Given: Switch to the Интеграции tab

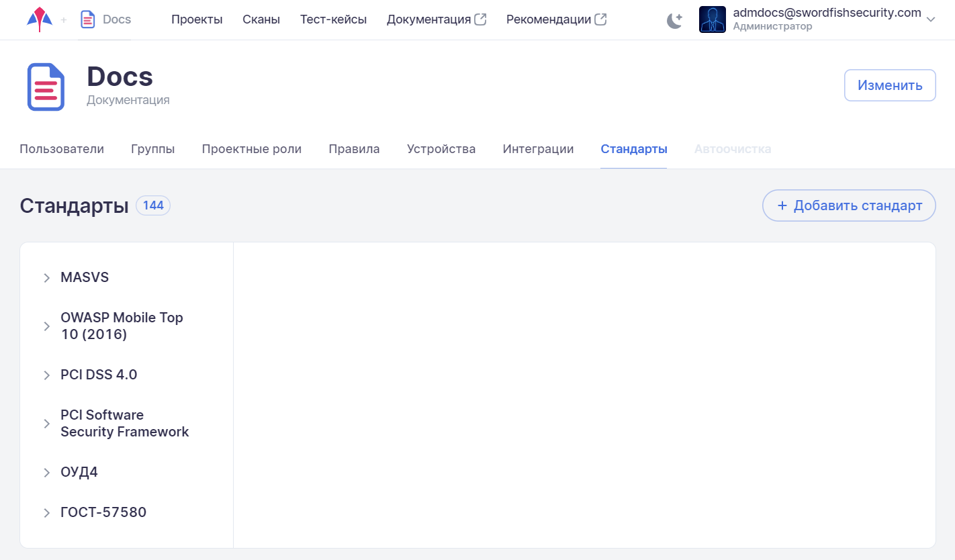Looking at the screenshot, I should (538, 149).
